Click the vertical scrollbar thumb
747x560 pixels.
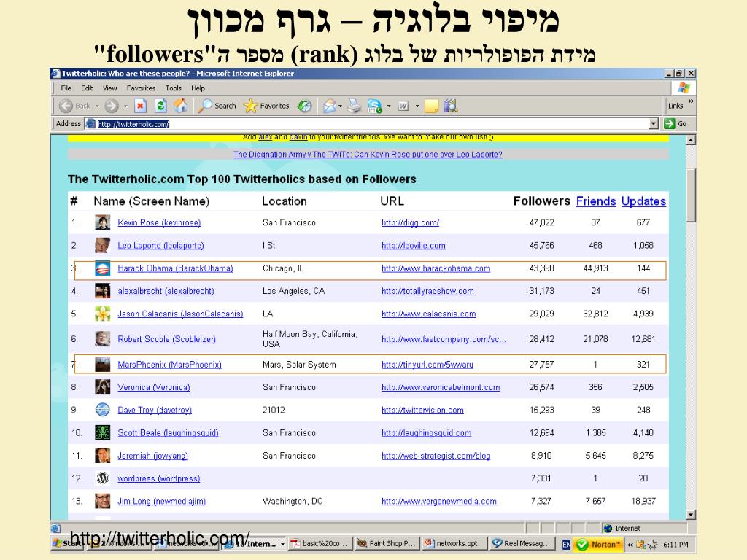[x=691, y=195]
